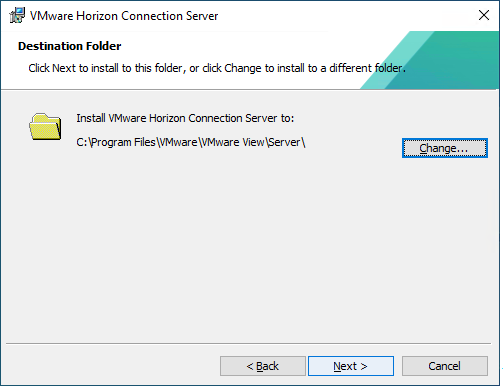Click the 'Server\' ending of the install path

(x=287, y=142)
